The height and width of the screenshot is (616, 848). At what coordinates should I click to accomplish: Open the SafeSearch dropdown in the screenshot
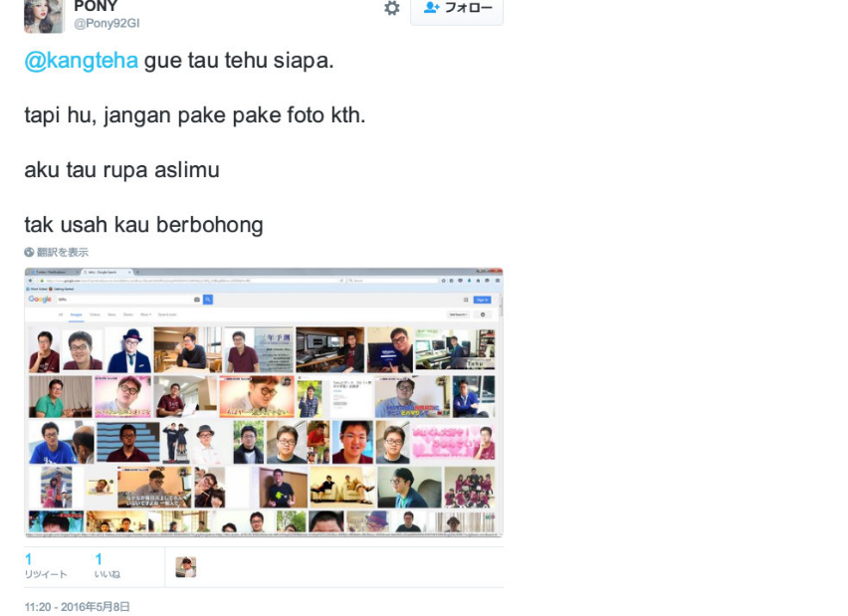tap(458, 314)
